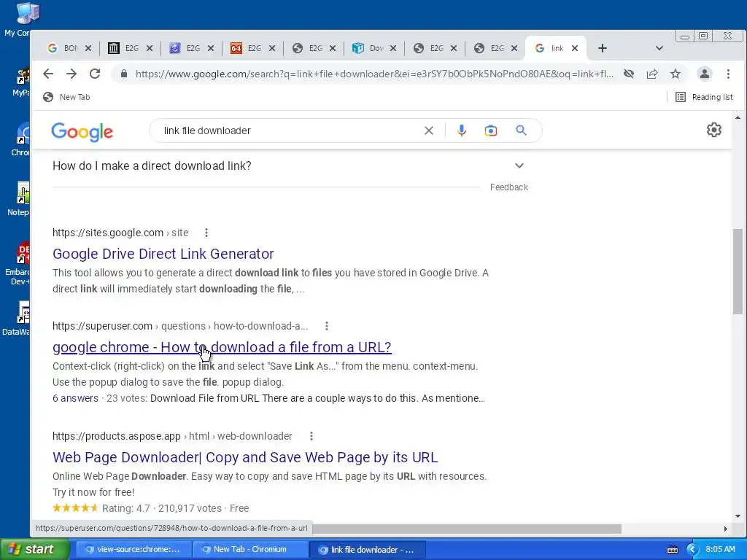Image resolution: width=747 pixels, height=560 pixels.
Task: Search by image with camera icon
Action: coord(491,131)
